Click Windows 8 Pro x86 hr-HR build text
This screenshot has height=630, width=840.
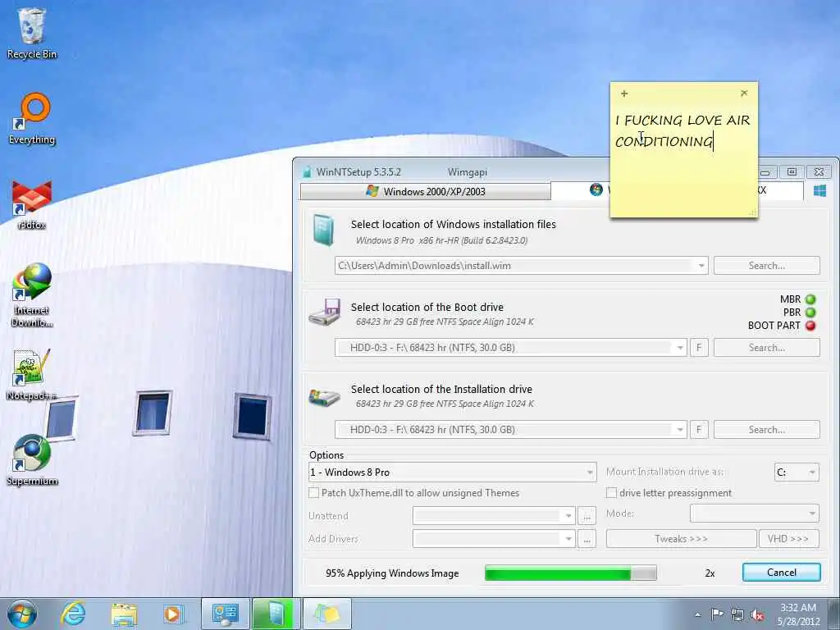tap(441, 240)
